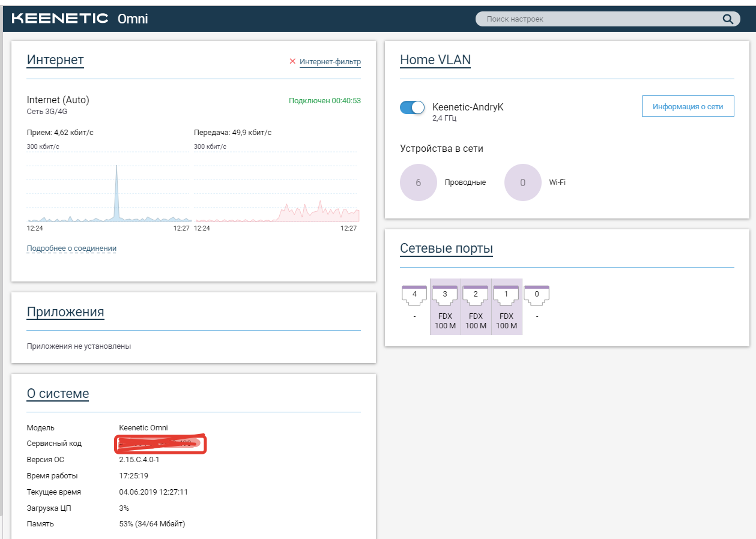Select network port 1 icon
The height and width of the screenshot is (539, 756).
pos(506,294)
